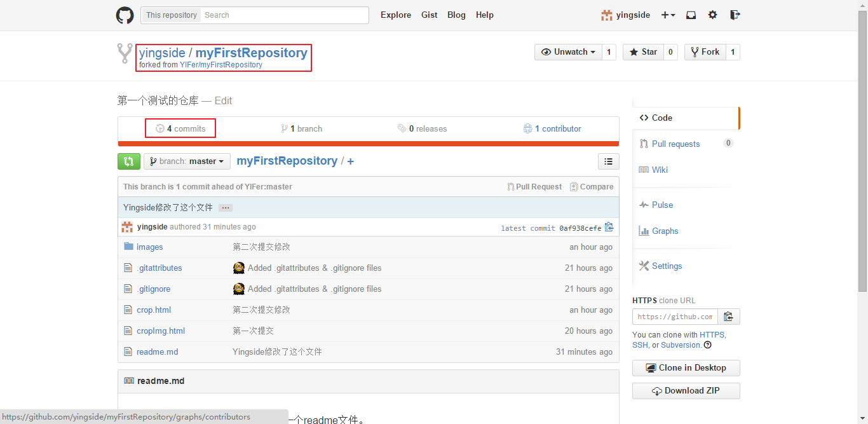This screenshot has width=868, height=424.
Task: Click Help in the top navigation
Action: (x=485, y=15)
